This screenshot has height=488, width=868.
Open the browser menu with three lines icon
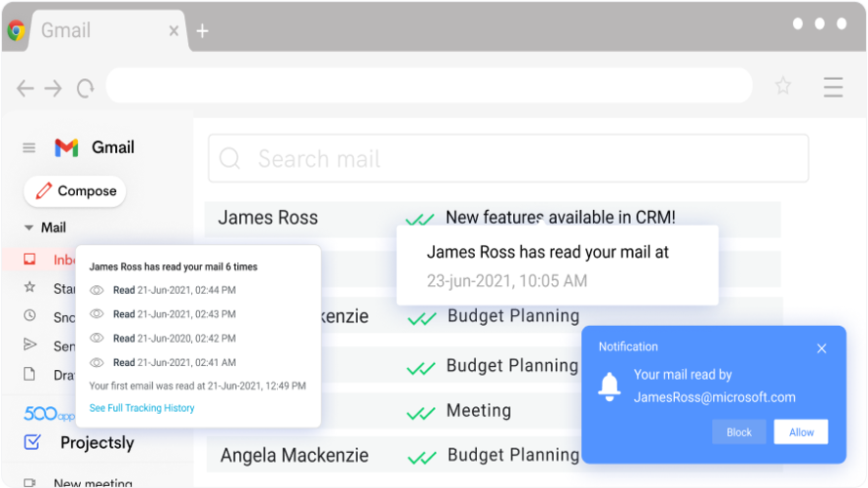coord(833,87)
